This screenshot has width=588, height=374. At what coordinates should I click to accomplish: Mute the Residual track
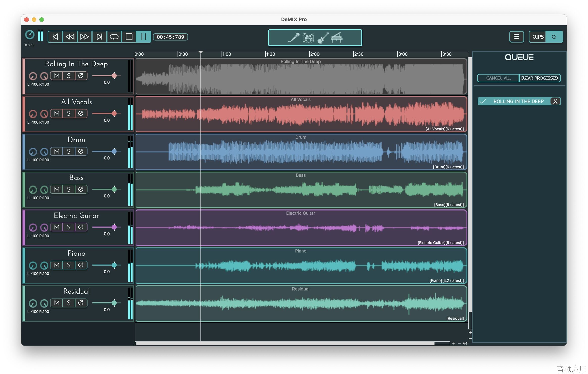pos(57,303)
